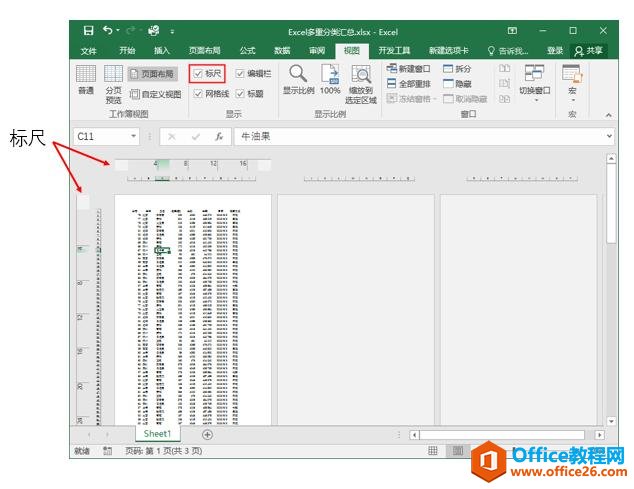The image size is (634, 489).
Task: Click Unhide window (取消隐藏)
Action: 465,99
